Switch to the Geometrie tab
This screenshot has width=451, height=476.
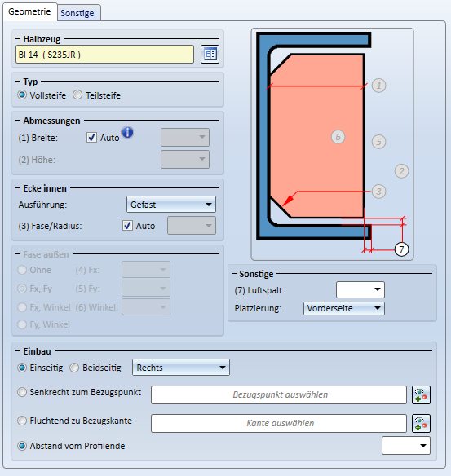pyautogui.click(x=29, y=12)
